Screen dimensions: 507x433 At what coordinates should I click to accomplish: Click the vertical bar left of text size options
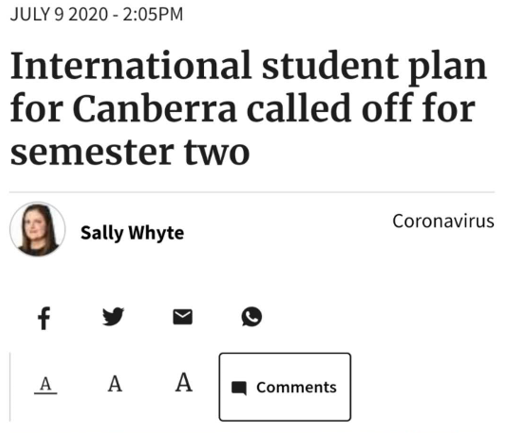point(10,387)
